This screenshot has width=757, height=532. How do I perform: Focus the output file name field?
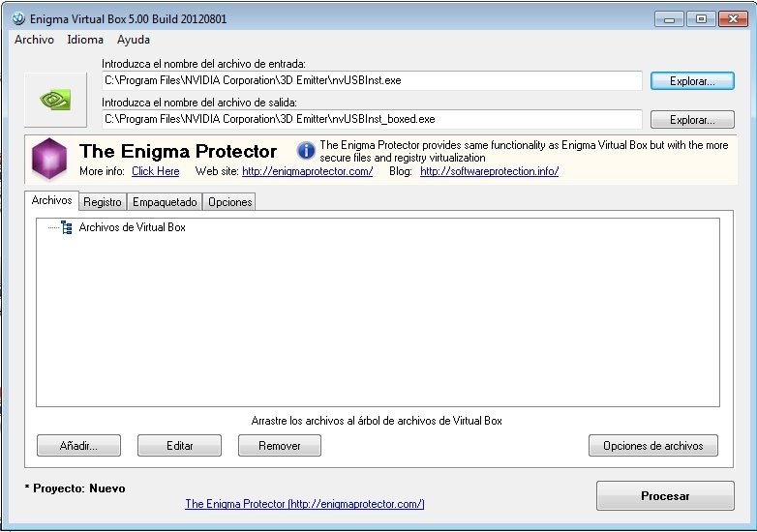click(x=372, y=119)
